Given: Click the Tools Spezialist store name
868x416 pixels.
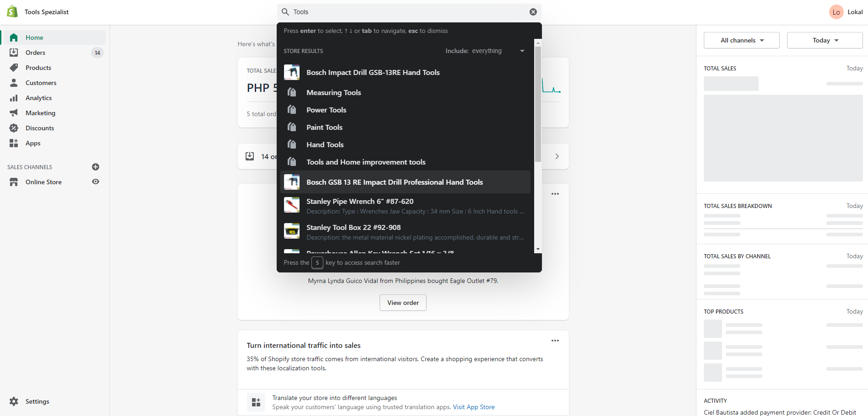Looking at the screenshot, I should 47,12.
